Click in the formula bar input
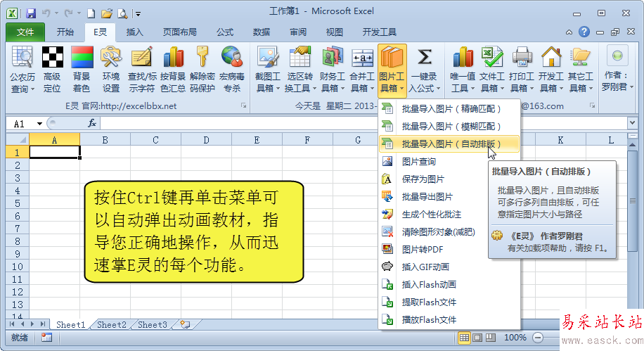644x351 pixels. pos(363,123)
